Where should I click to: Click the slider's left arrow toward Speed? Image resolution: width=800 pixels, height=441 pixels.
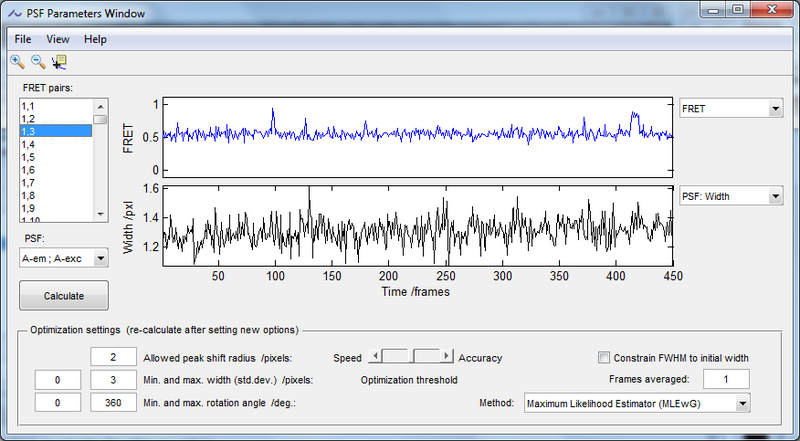[375, 357]
